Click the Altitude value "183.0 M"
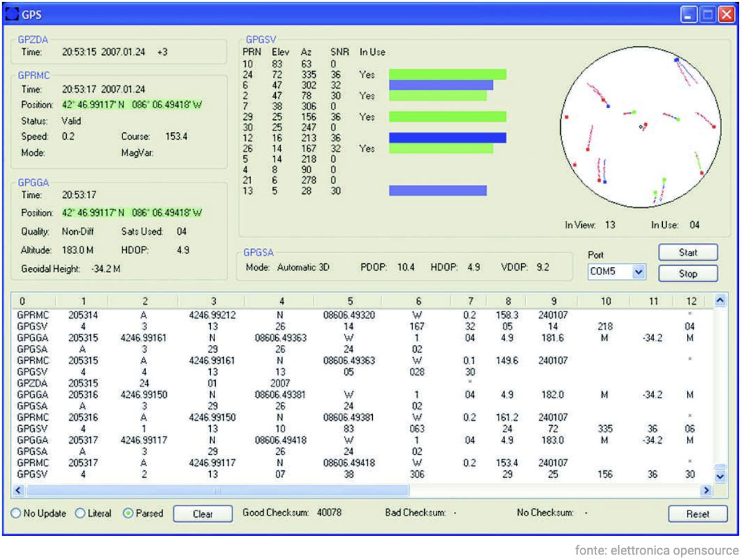The image size is (742, 560). point(77,250)
